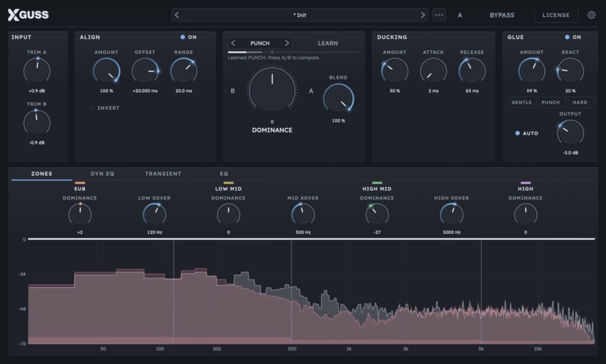Select next mode after PUNCH
Image resolution: width=606 pixels, height=364 pixels.
coord(287,43)
